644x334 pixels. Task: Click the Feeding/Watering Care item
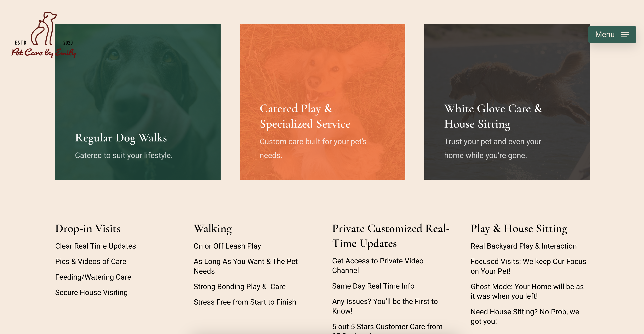click(93, 277)
